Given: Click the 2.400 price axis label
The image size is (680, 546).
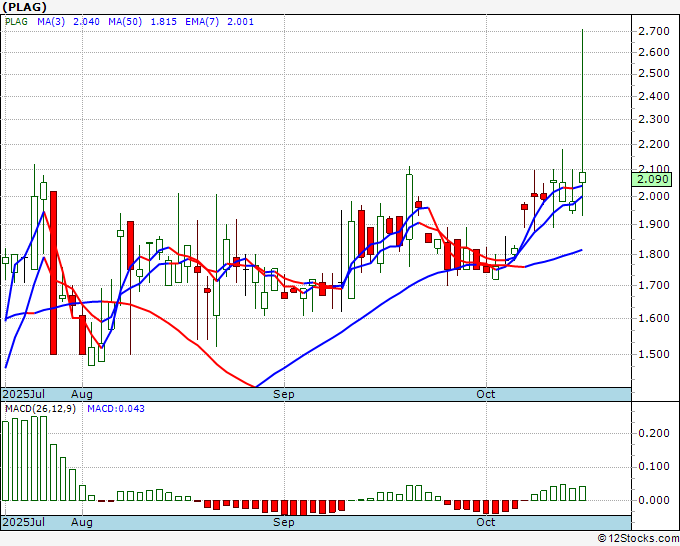Looking at the screenshot, I should tap(654, 96).
